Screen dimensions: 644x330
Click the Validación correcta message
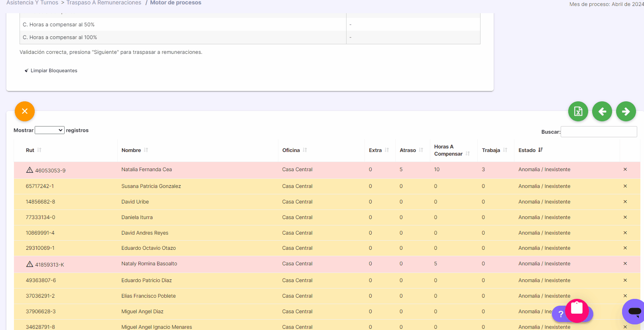111,52
